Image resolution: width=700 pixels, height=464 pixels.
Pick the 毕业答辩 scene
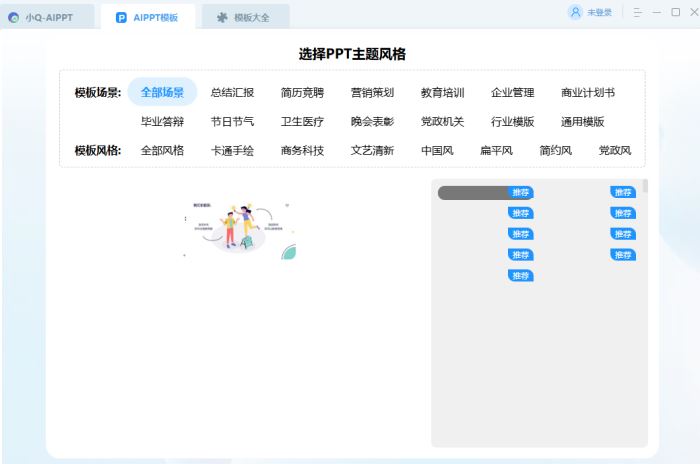[162, 121]
